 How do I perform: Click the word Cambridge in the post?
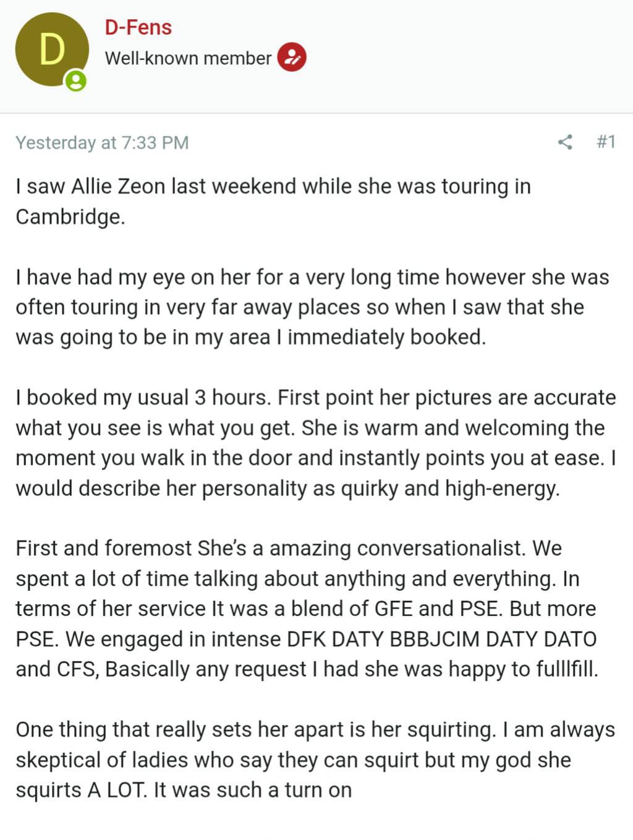pyautogui.click(x=69, y=216)
